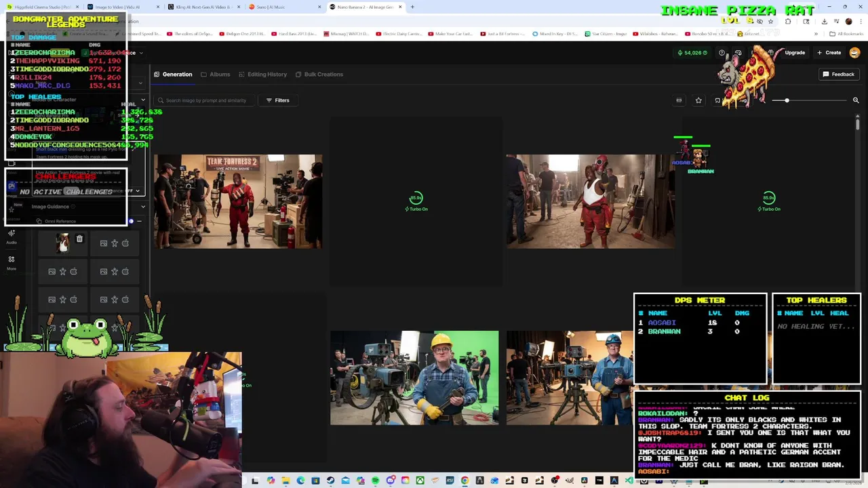Click the favorites star icon above the gallery

point(698,100)
